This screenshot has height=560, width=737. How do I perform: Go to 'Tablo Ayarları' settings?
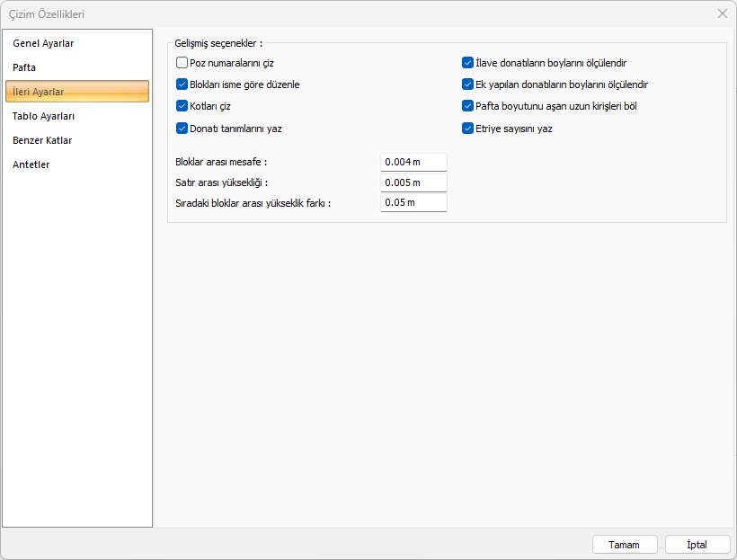pyautogui.click(x=44, y=116)
